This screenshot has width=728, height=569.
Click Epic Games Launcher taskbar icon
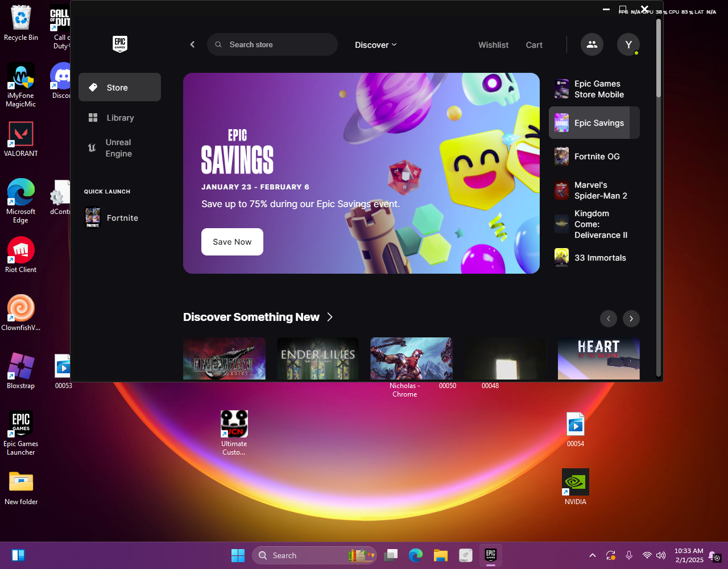(491, 555)
